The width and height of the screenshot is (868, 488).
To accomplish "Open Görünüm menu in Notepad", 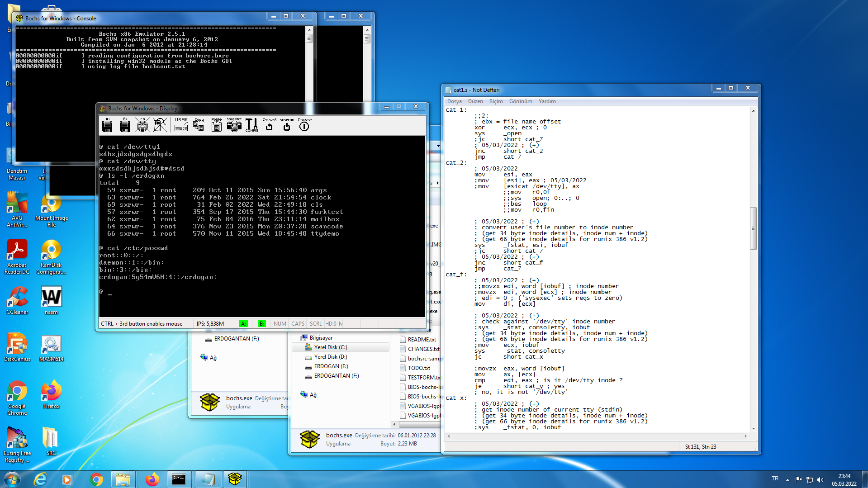I will 521,101.
